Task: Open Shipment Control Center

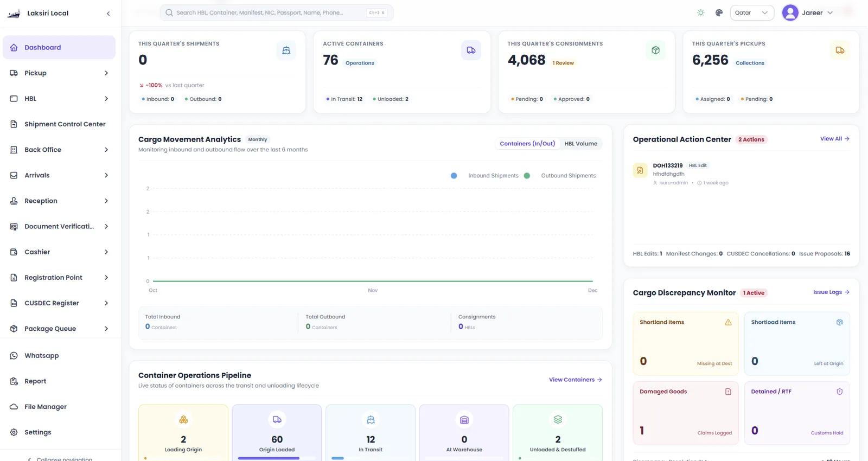Action: pos(59,124)
